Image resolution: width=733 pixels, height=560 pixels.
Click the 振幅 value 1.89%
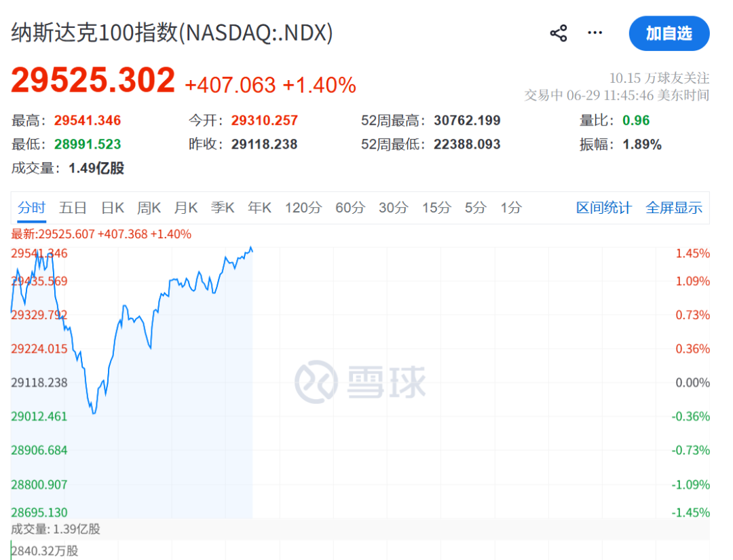[642, 145]
